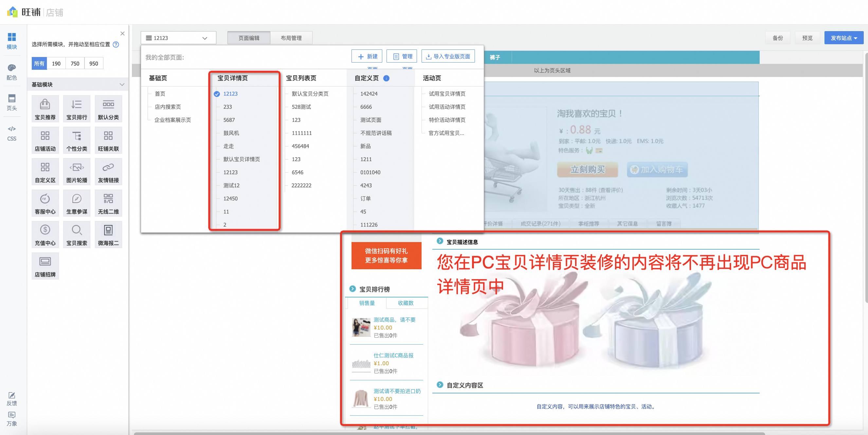Select the 试用宝贝详情页 activity page
The height and width of the screenshot is (435, 868).
[447, 94]
